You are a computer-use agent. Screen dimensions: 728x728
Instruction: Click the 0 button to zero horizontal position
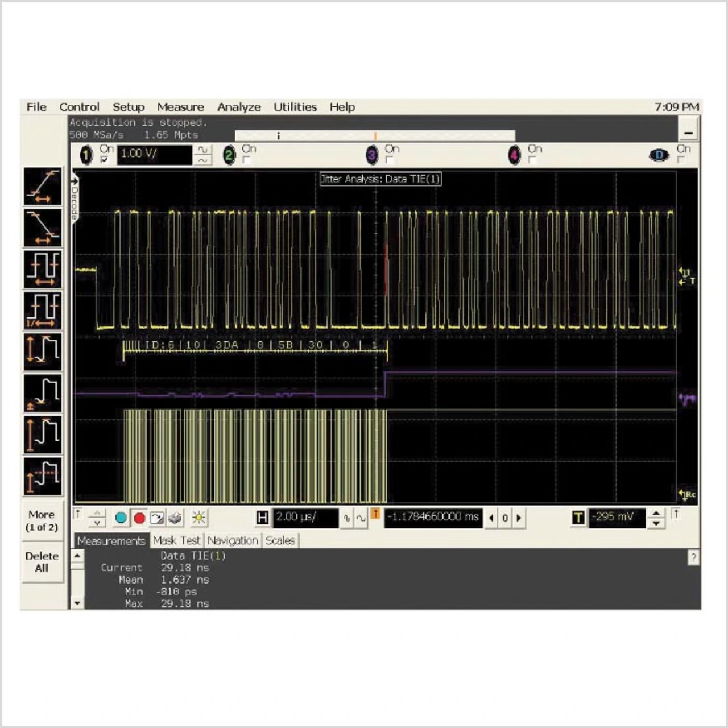(505, 518)
